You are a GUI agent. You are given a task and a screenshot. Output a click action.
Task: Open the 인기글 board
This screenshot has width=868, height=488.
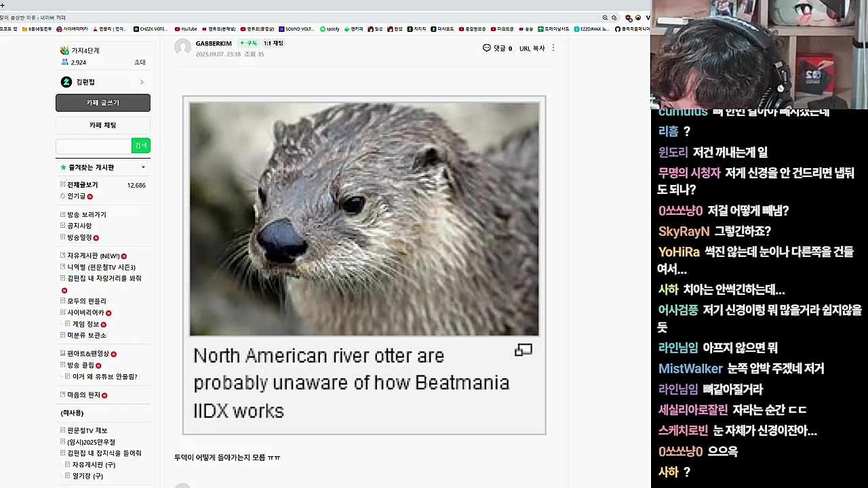click(76, 197)
